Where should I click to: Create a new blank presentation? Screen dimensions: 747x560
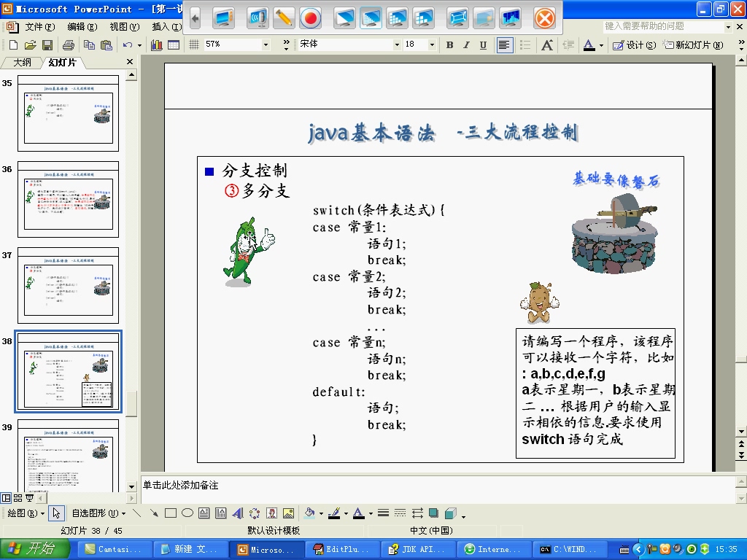(x=13, y=44)
